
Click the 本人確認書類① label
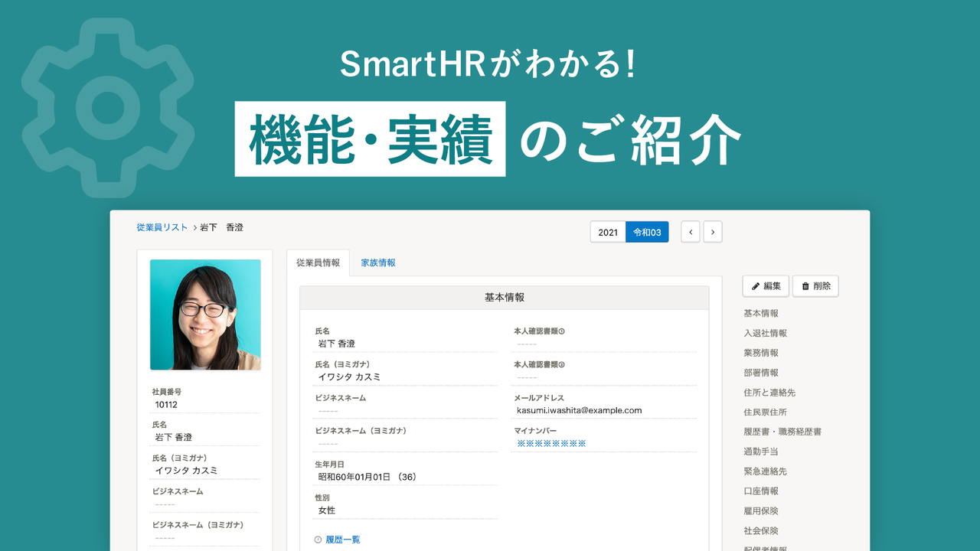pyautogui.click(x=539, y=332)
